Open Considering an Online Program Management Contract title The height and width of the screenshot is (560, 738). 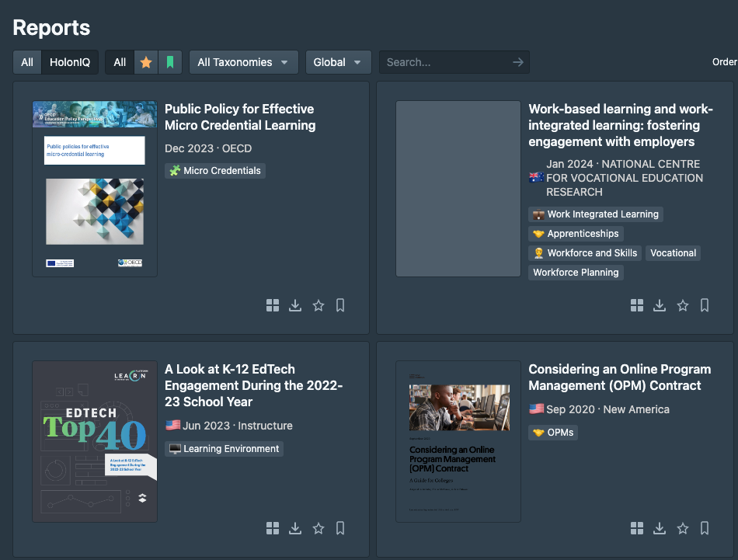coord(619,377)
